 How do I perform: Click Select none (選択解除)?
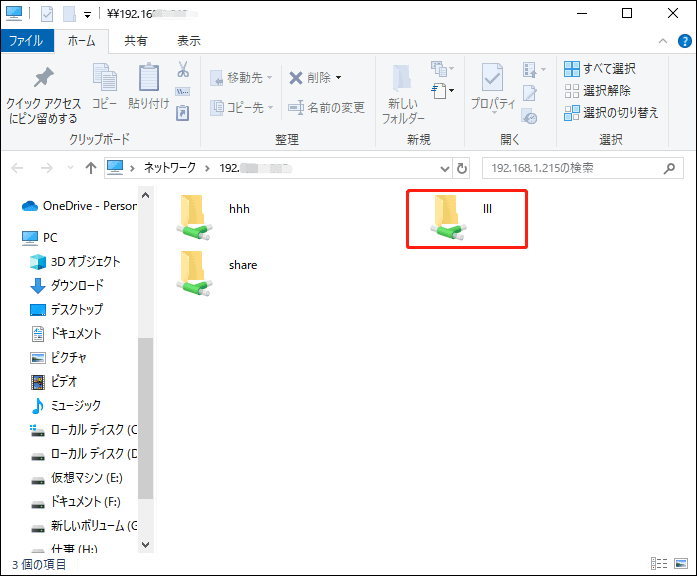click(597, 91)
